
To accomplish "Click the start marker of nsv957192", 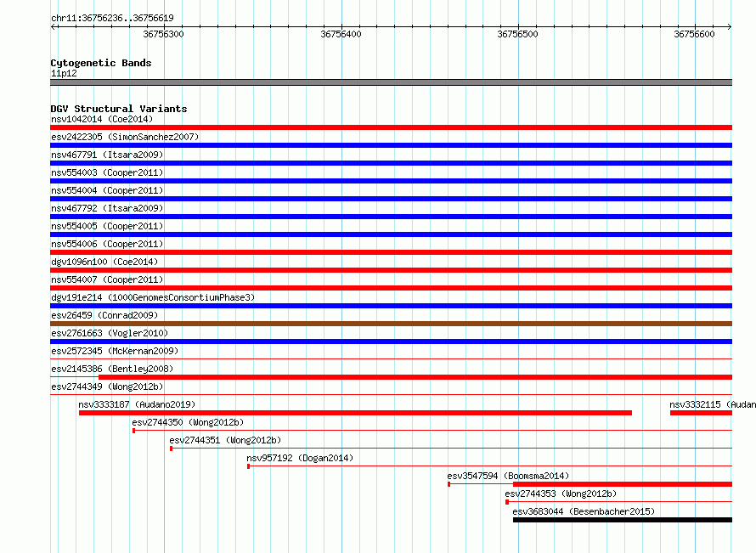I will [x=248, y=466].
